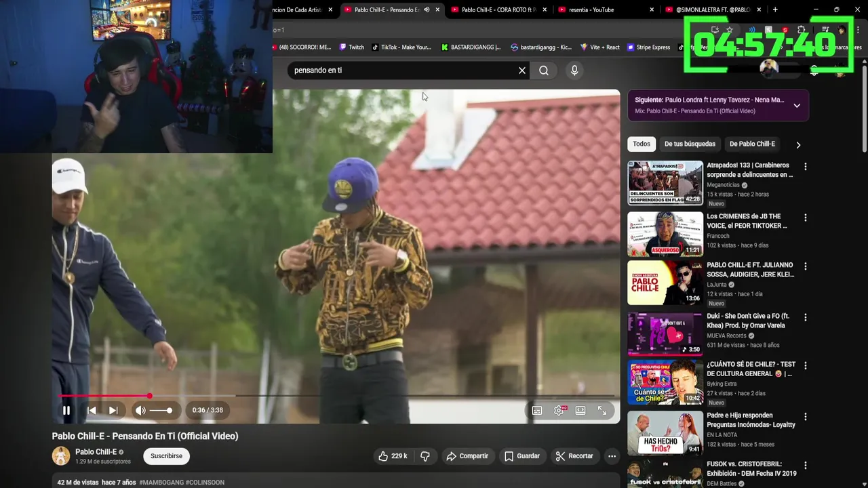Open more actions menu under video
The width and height of the screenshot is (868, 488).
(612, 456)
